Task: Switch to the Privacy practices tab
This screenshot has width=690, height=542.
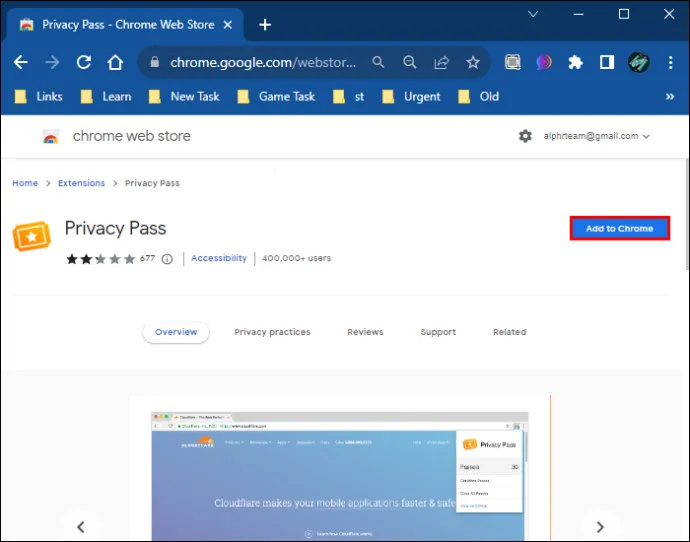Action: (272, 332)
